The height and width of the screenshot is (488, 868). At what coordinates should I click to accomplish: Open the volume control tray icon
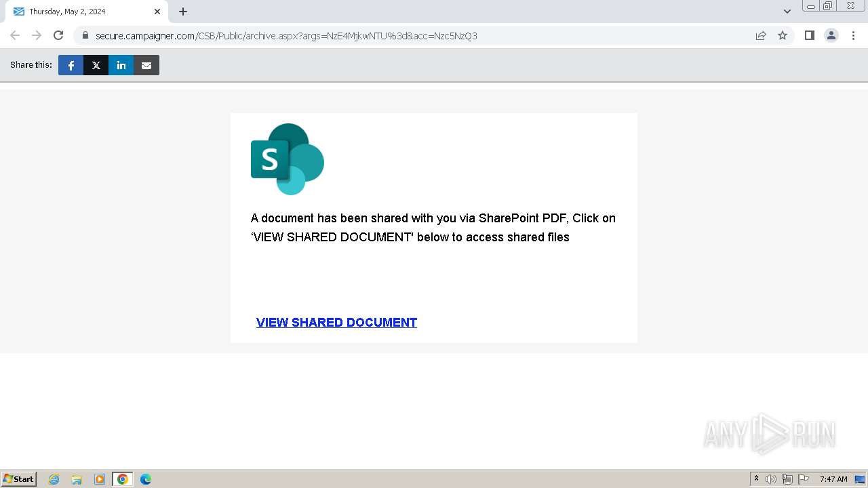[771, 479]
